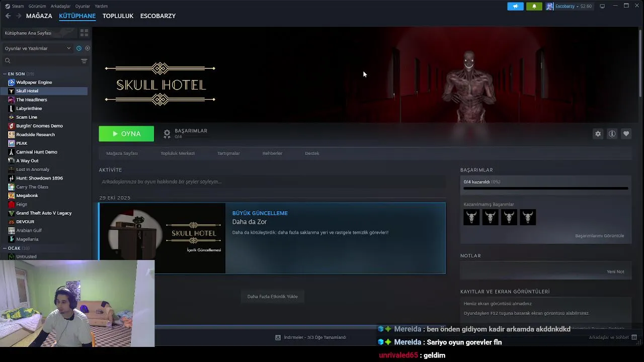The width and height of the screenshot is (644, 362).
Task: Open the Daha da Zor update thumbnail
Action: click(163, 238)
